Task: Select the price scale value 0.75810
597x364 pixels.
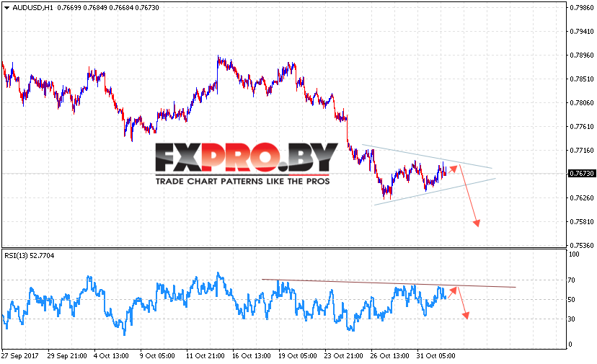Action: 582,221
